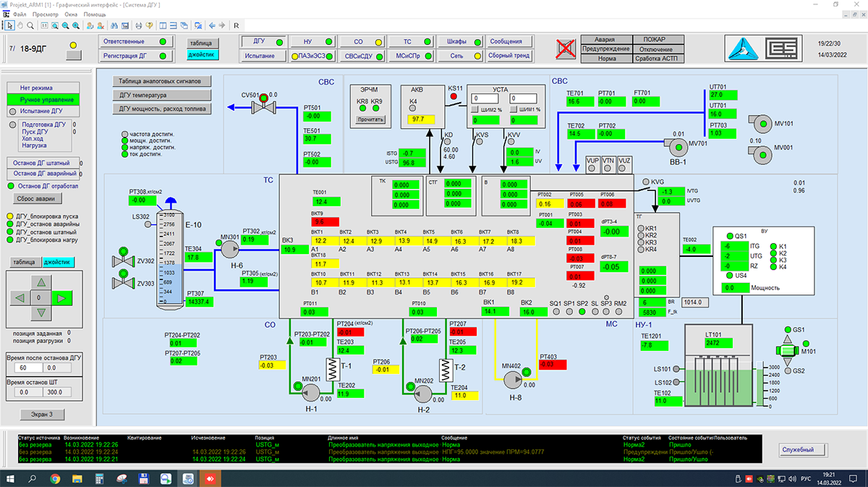This screenshot has width=868, height=487.
Task: Click the zoom in toolbar icon
Action: click(76, 26)
